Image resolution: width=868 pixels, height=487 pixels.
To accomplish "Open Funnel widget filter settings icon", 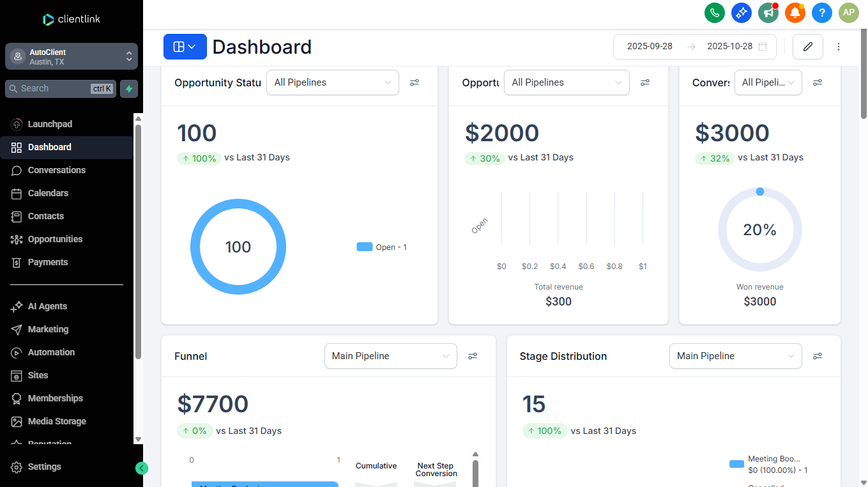I will 473,356.
